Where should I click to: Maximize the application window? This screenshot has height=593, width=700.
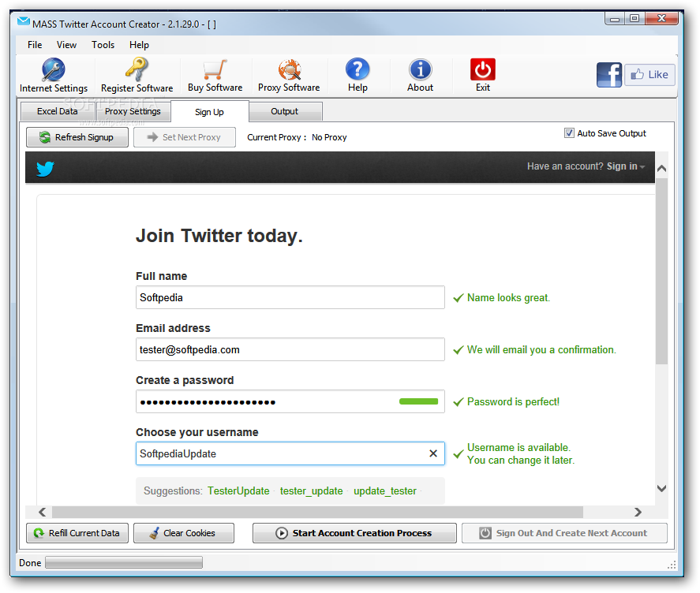click(x=634, y=19)
